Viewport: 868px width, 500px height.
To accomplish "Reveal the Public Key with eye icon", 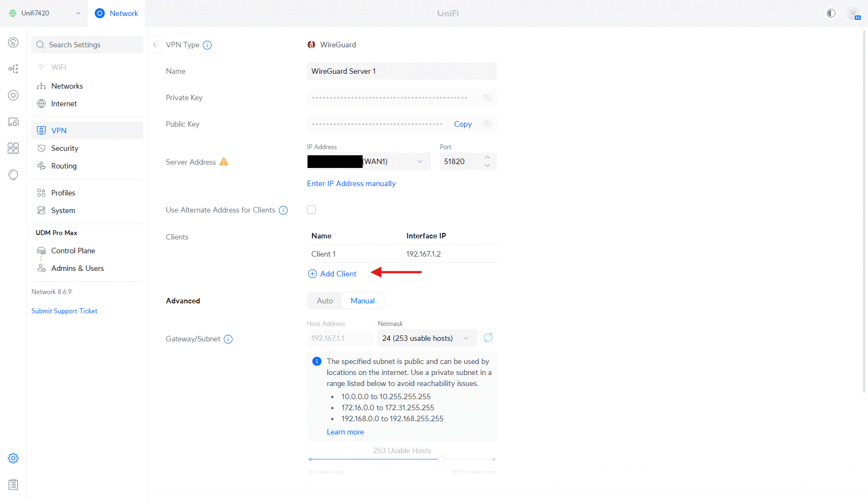I will 487,124.
